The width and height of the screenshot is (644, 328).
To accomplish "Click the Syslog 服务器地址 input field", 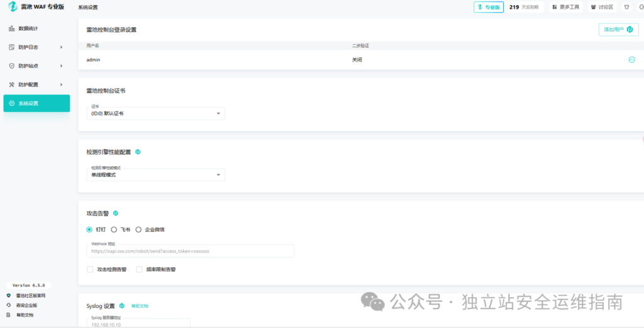I will 138,323.
